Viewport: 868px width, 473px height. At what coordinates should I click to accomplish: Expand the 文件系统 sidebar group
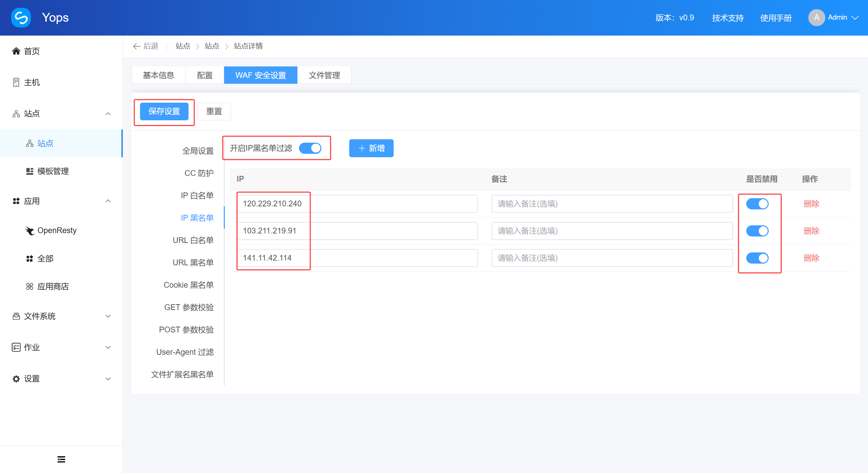pyautogui.click(x=108, y=316)
